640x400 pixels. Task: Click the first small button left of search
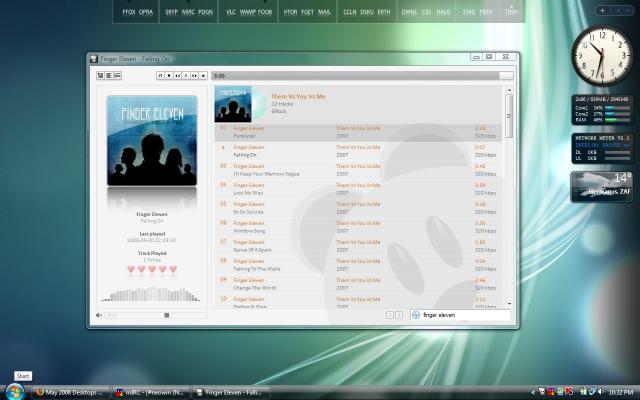390,315
